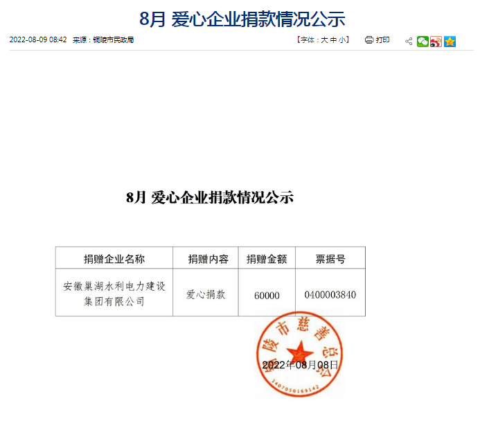Screen dimensions: 480x448
Task: Click the 捐赠企业名称 column header
Action: coord(114,259)
